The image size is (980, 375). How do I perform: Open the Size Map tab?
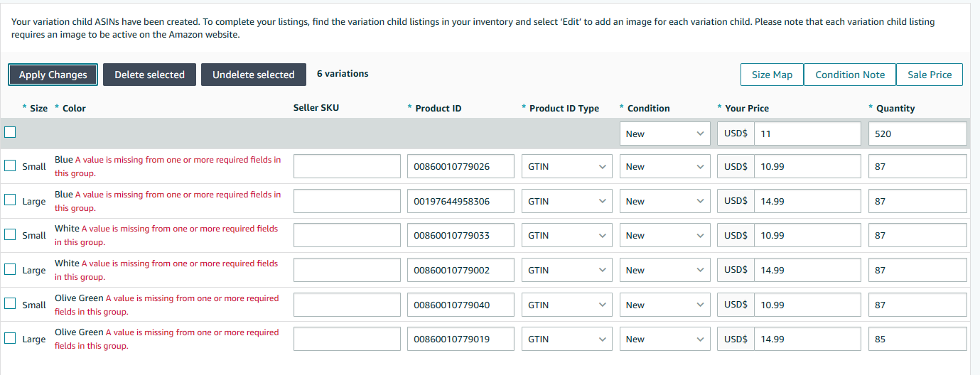[772, 75]
